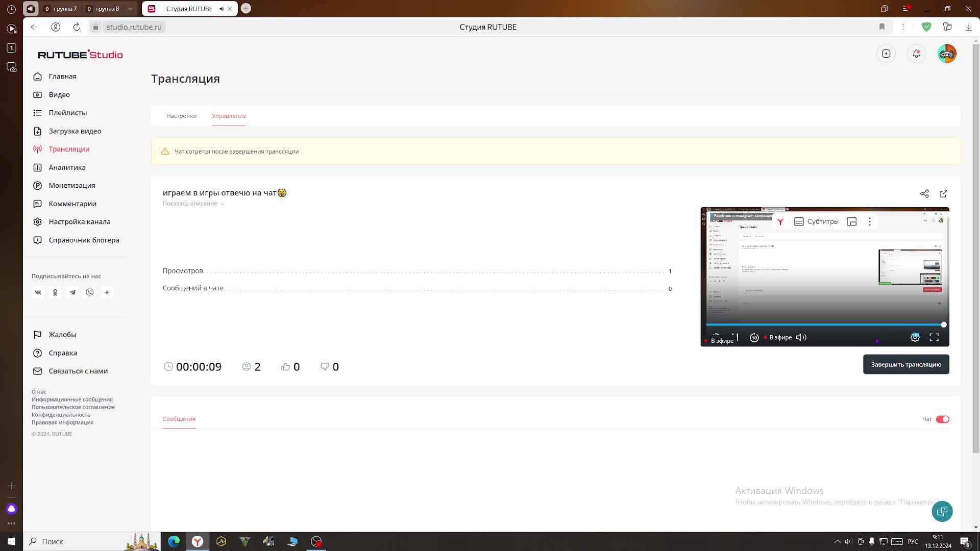Click the studio.rutube.ru address field
The image size is (980, 551).
click(134, 27)
